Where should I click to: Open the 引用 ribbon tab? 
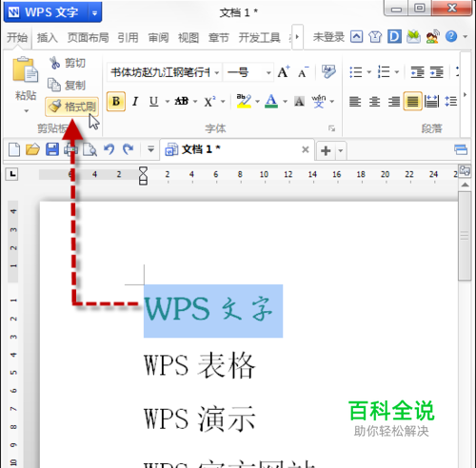click(x=128, y=37)
